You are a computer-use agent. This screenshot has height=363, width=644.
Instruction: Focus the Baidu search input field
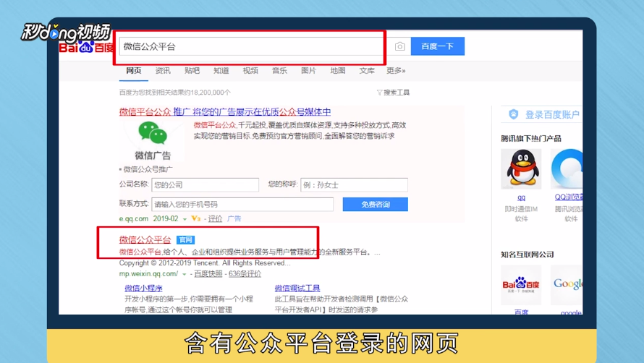[252, 46]
